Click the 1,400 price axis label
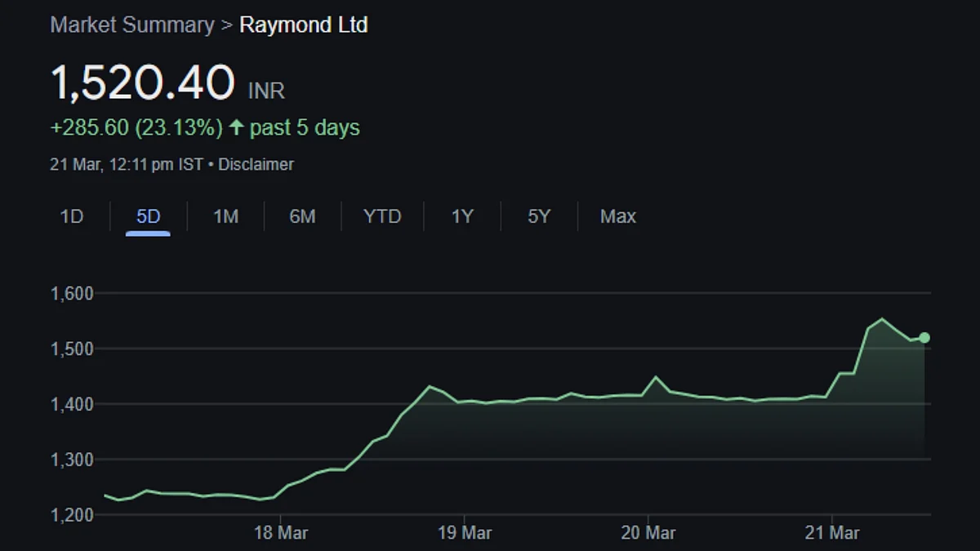 coord(72,404)
